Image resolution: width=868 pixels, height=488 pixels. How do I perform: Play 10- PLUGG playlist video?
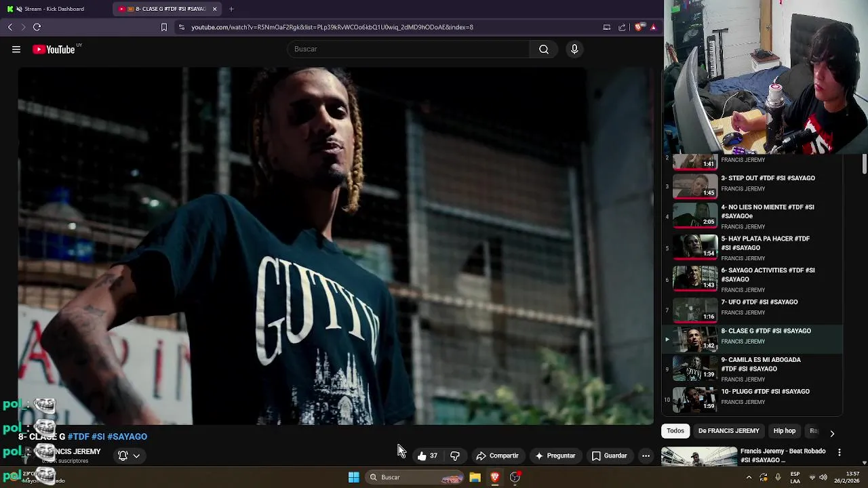[x=753, y=399]
